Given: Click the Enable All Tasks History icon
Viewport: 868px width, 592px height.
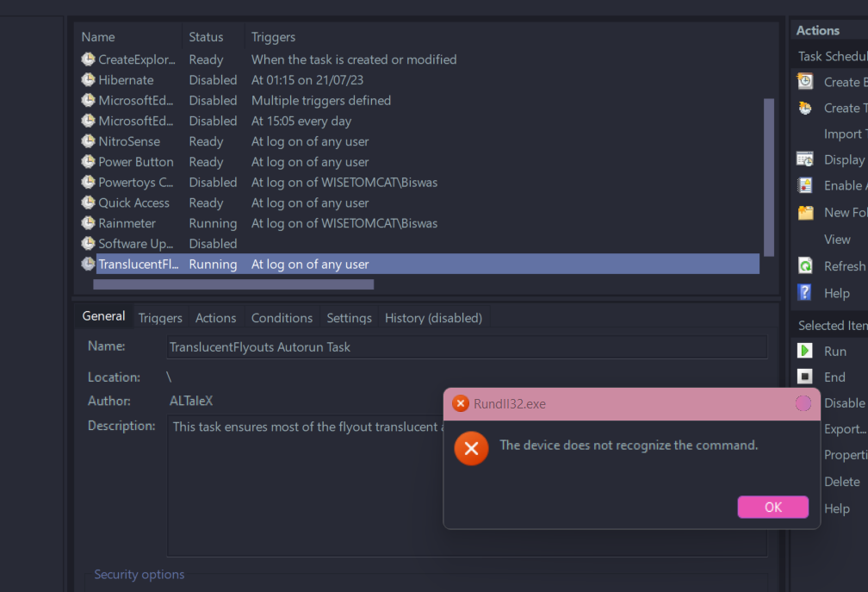Looking at the screenshot, I should 804,185.
